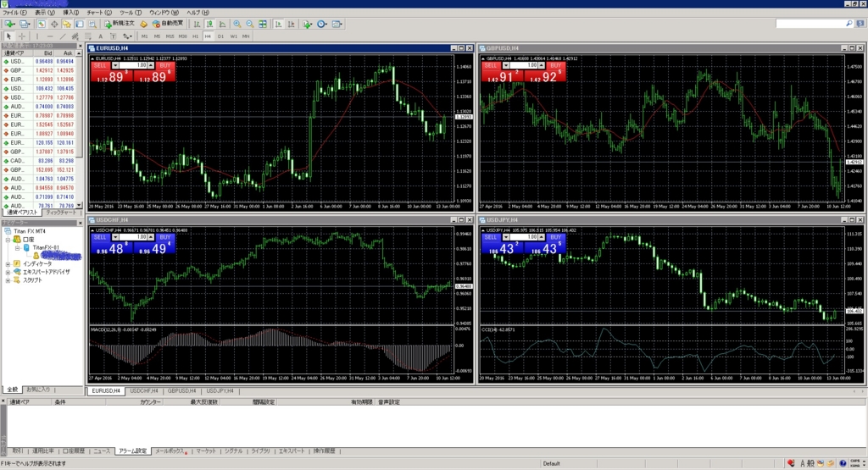Open the ツール (Tools) menu
Viewport: 868px width, 470px height.
tap(131, 12)
